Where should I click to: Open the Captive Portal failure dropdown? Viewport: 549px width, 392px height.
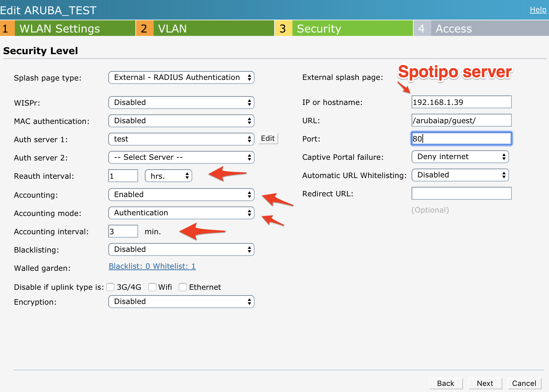click(x=460, y=157)
